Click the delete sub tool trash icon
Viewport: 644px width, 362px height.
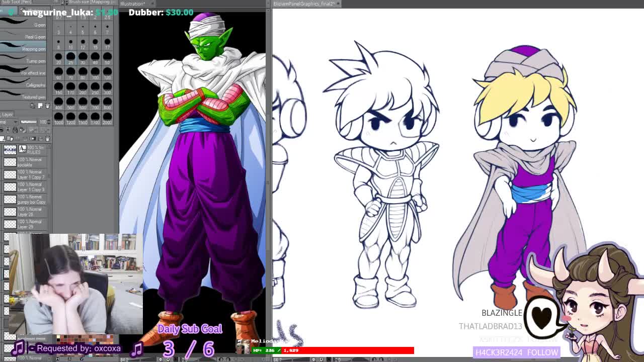click(x=47, y=106)
